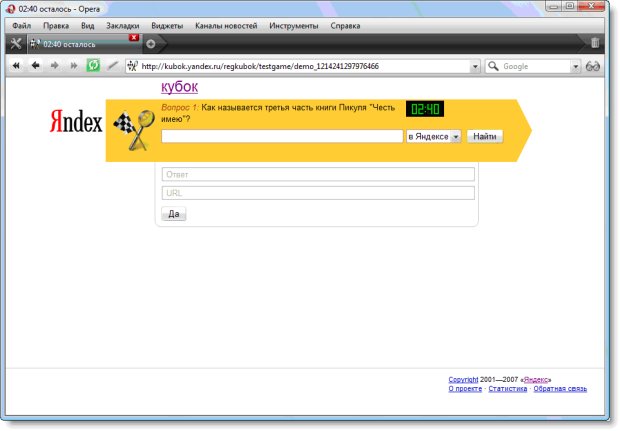Focus the Ответ answer field
Image resolution: width=620 pixels, height=431 pixels.
coord(318,174)
